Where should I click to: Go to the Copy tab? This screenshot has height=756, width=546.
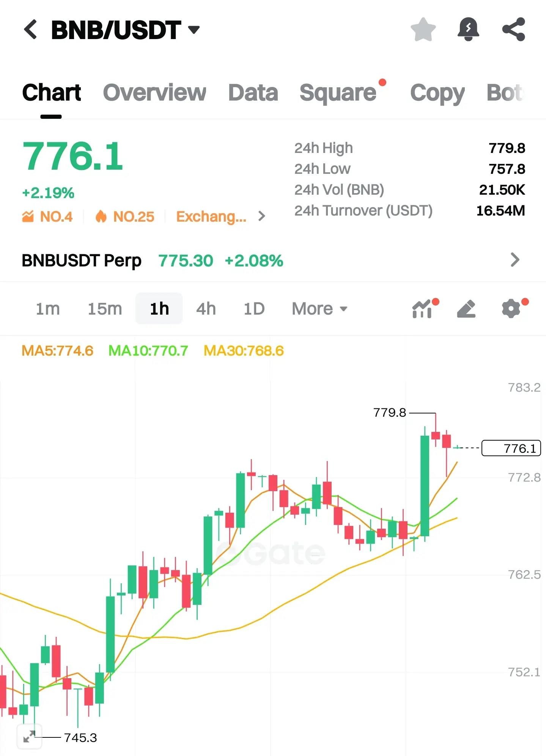coord(437,93)
